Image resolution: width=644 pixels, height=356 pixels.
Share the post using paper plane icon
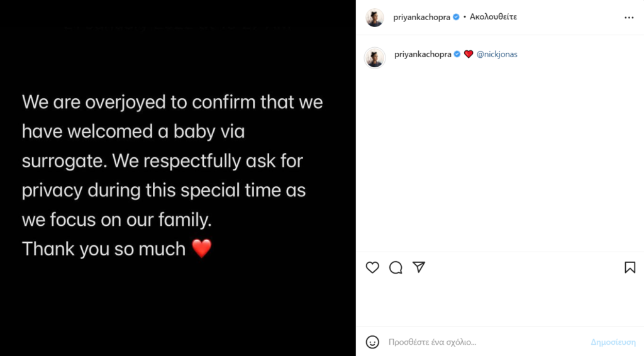(419, 267)
